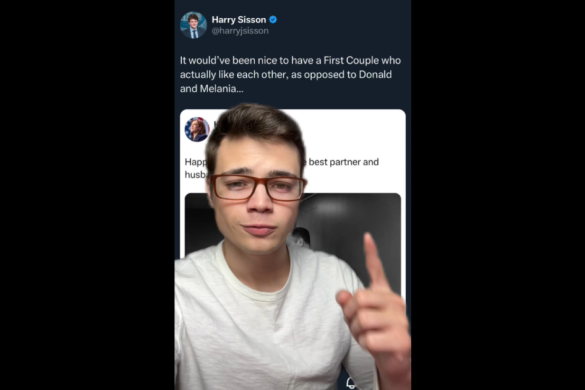The image size is (585, 390).
Task: Select the tweet text about First Couple
Action: click(290, 75)
